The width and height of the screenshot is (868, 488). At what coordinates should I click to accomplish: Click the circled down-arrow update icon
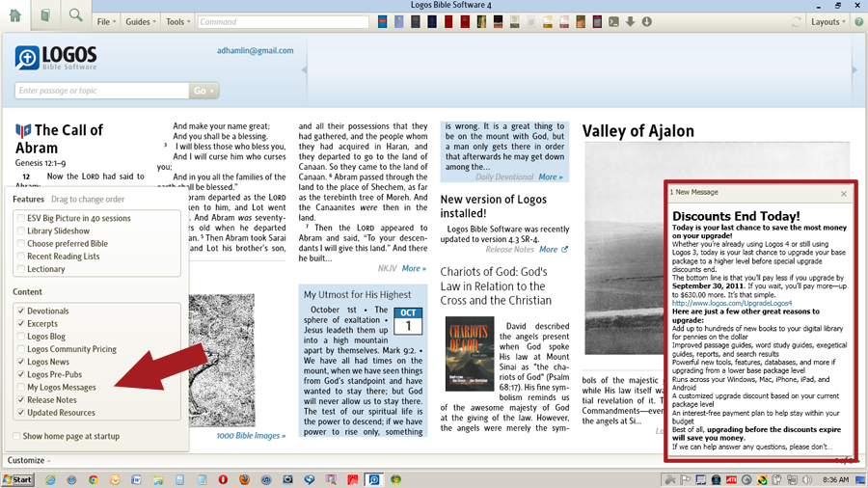coord(646,22)
